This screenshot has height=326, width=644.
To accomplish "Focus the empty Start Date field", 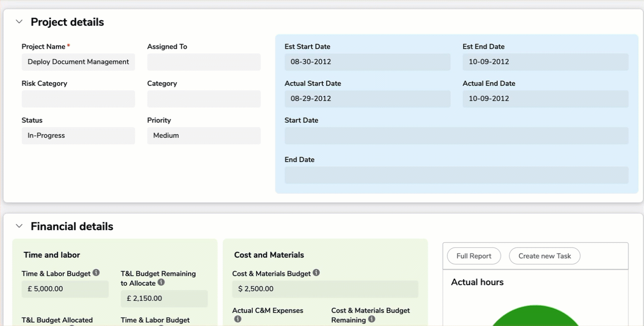I will 456,136.
